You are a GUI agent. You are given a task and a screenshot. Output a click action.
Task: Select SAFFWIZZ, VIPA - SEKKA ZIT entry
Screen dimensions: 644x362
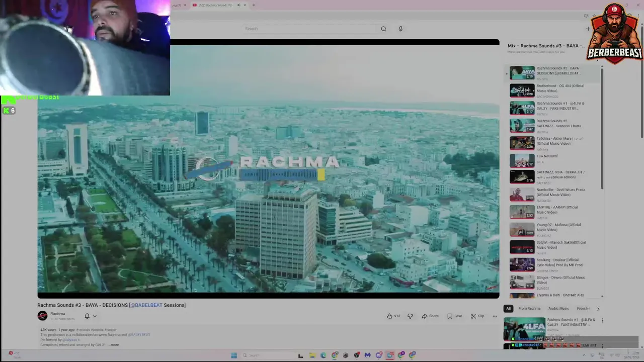click(x=553, y=177)
